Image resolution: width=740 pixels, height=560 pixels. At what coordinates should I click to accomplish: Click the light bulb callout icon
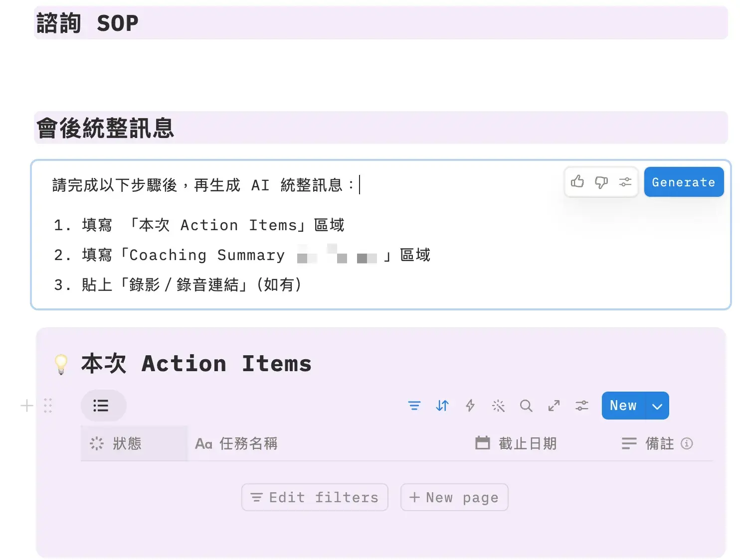[61, 364]
